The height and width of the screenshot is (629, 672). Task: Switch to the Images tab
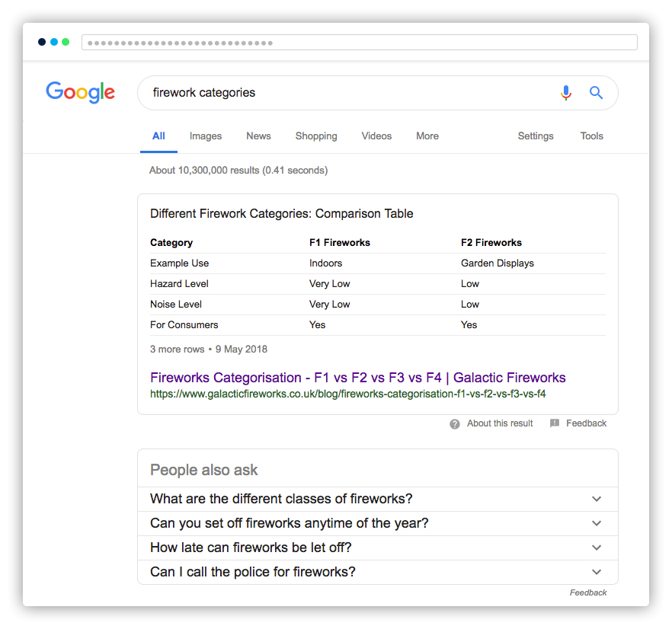tap(206, 136)
